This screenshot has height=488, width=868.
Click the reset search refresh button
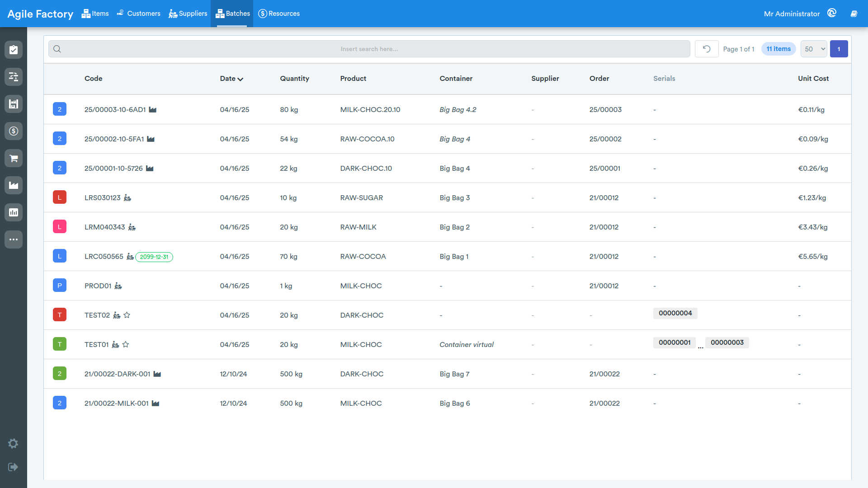click(x=707, y=49)
